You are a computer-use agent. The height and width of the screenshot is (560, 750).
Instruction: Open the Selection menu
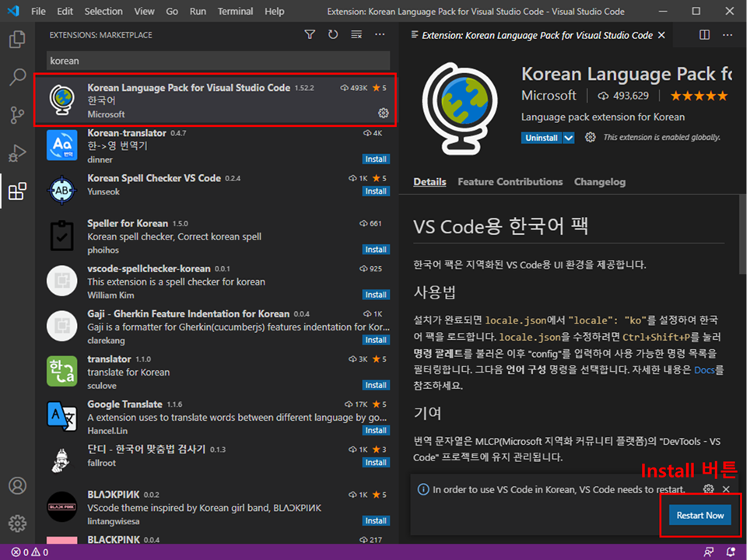tap(103, 11)
